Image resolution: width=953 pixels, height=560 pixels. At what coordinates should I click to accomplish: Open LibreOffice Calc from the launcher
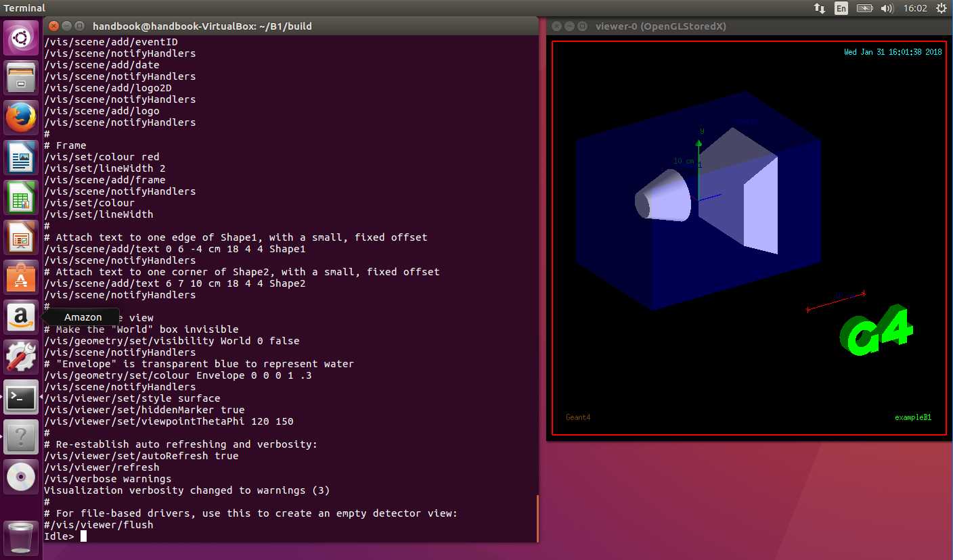pos(21,197)
